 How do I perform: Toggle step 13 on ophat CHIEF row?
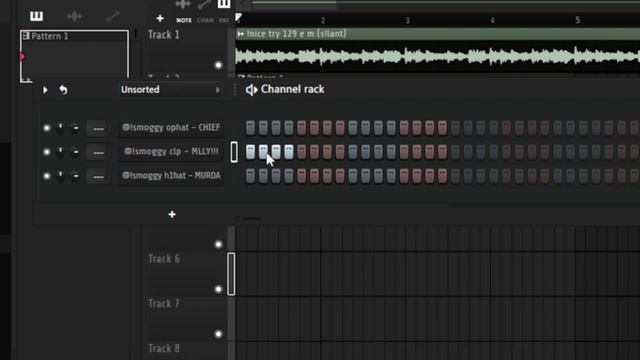point(404,128)
